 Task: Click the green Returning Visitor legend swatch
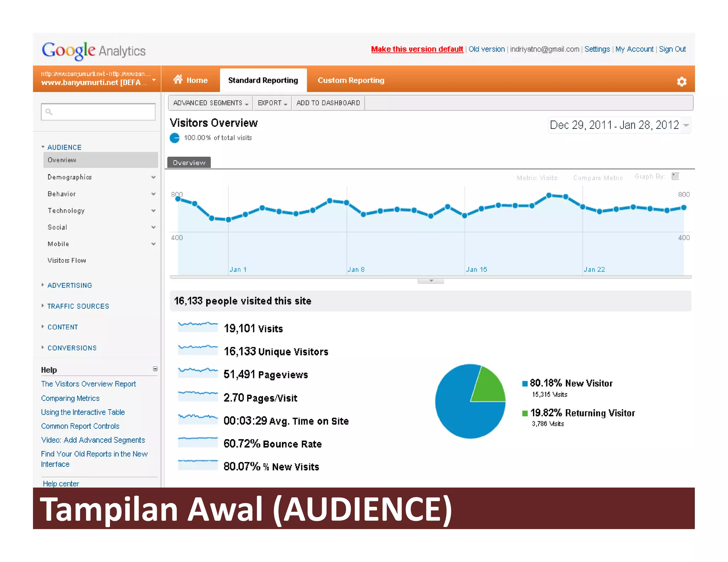click(x=525, y=413)
